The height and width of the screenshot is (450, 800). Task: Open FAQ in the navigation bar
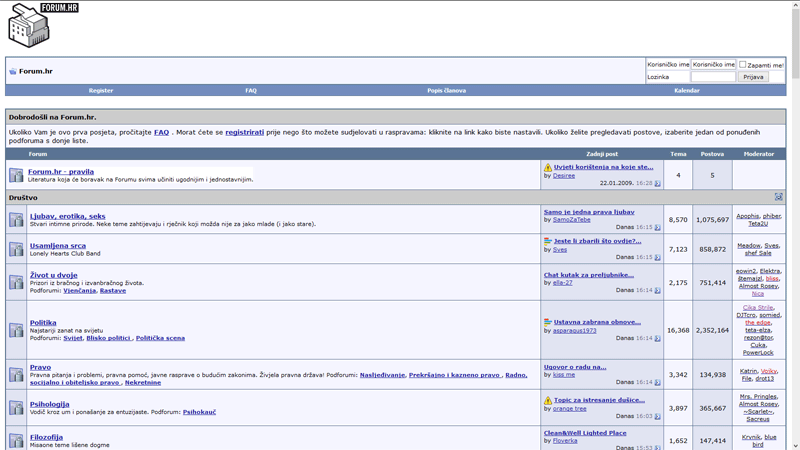[x=251, y=90]
